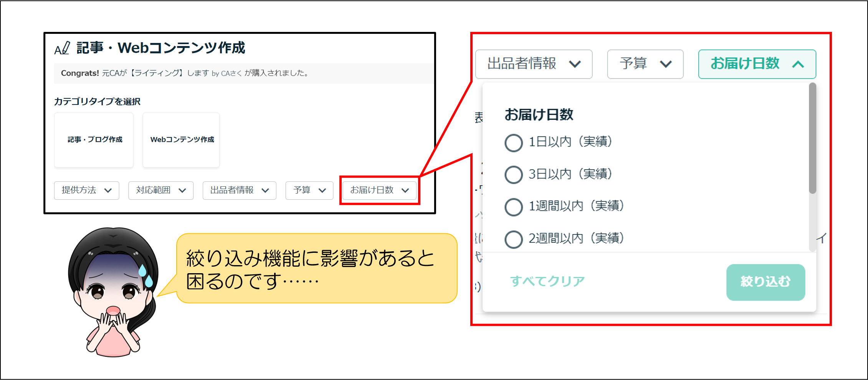Click the scrollbar in the お届け日数 panel
Viewport: 868px width, 380px height.
[x=813, y=134]
